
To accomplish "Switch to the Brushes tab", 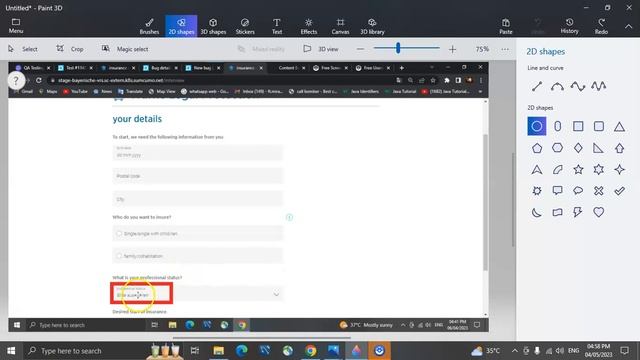I will [x=149, y=26].
